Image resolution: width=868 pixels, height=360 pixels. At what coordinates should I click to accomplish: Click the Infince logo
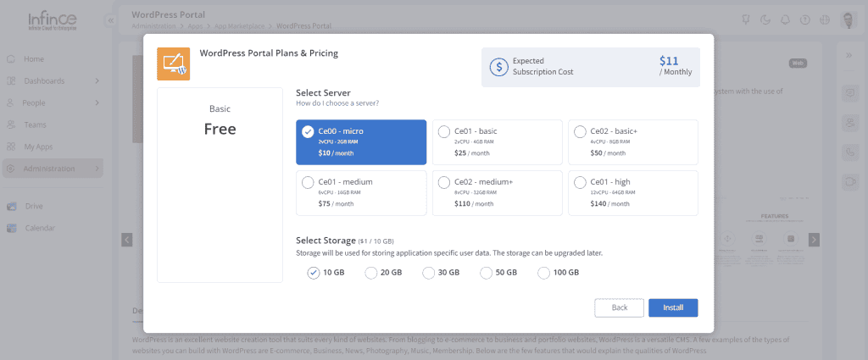coord(53,21)
